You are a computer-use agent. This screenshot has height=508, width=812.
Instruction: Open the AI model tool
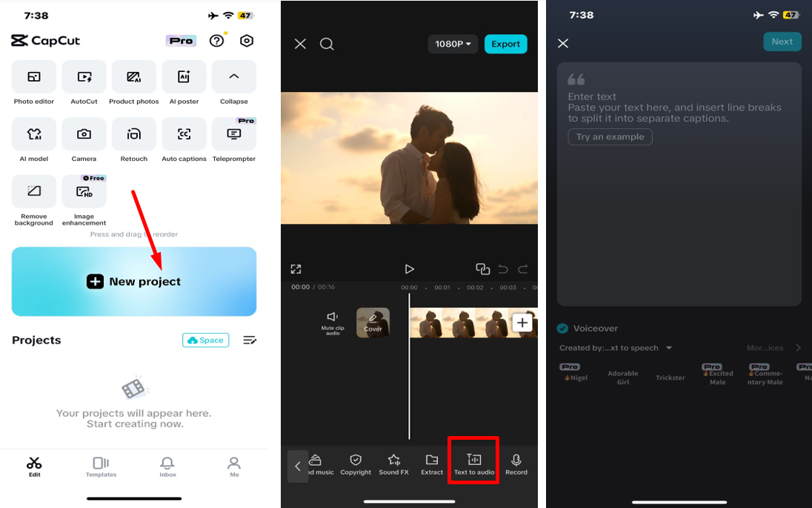click(33, 134)
